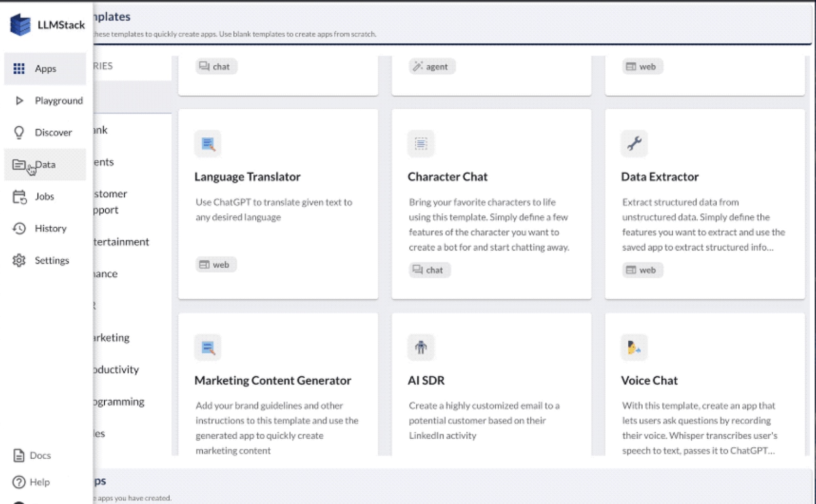Open the Help link

[x=40, y=482]
